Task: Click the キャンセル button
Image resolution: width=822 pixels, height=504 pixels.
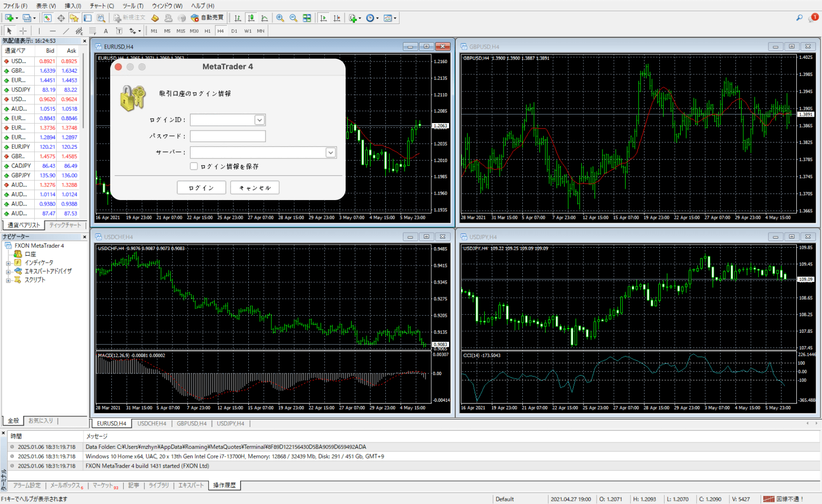Action: click(255, 188)
